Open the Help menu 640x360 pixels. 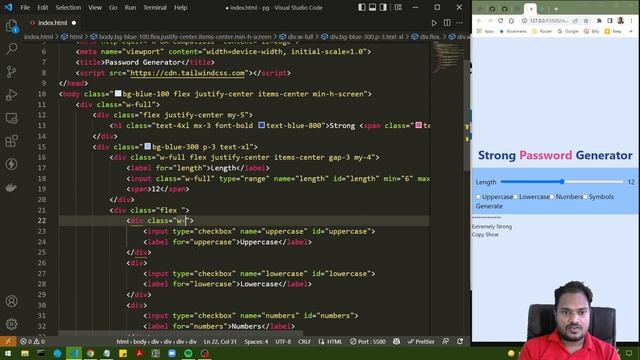coord(180,7)
